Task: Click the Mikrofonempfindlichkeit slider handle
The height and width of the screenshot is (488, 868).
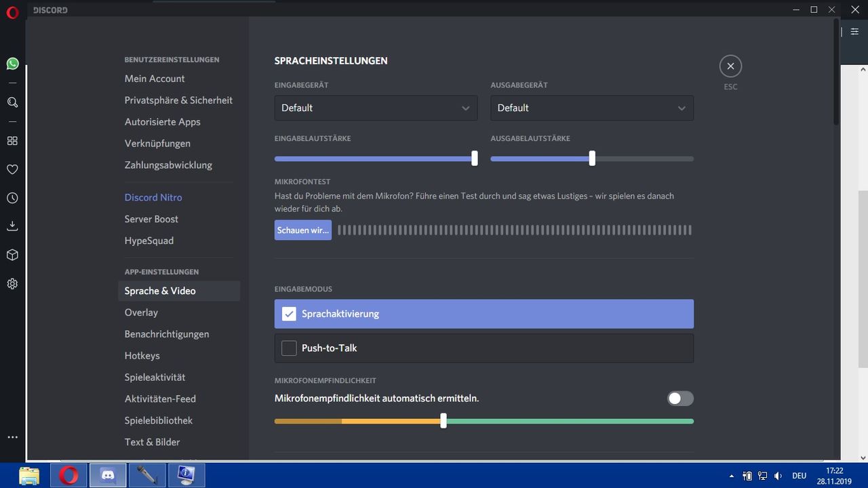Action: pyautogui.click(x=443, y=421)
